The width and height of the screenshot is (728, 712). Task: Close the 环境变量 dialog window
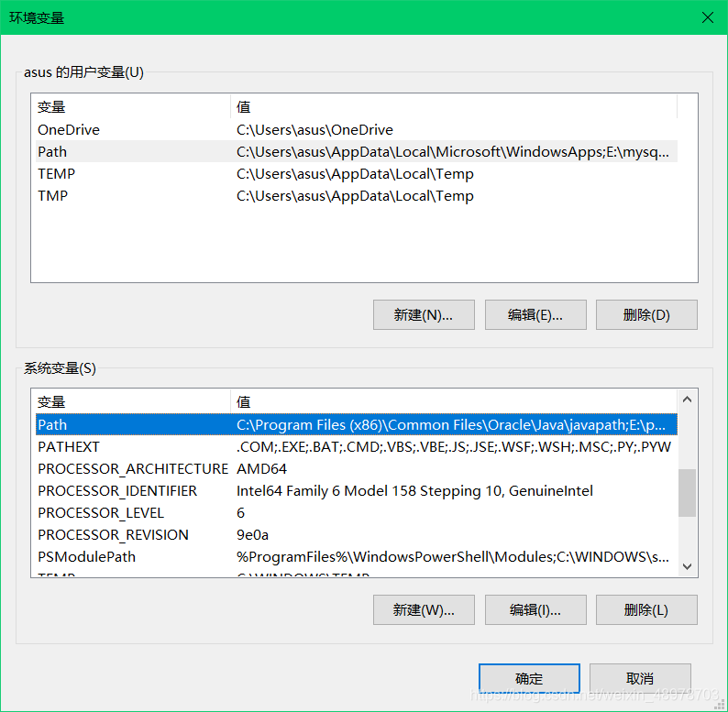[707, 17]
